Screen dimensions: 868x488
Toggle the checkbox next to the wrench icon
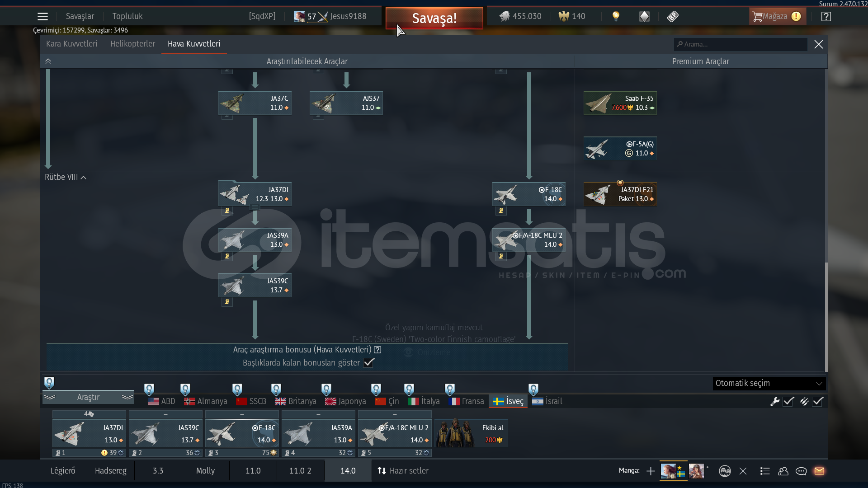788,401
